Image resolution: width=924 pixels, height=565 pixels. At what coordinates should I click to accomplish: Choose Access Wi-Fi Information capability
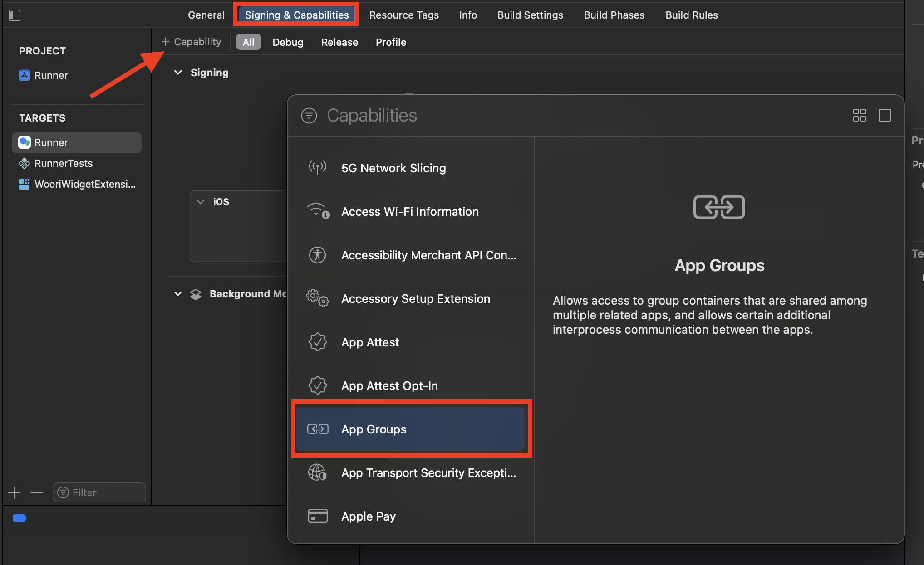(409, 212)
